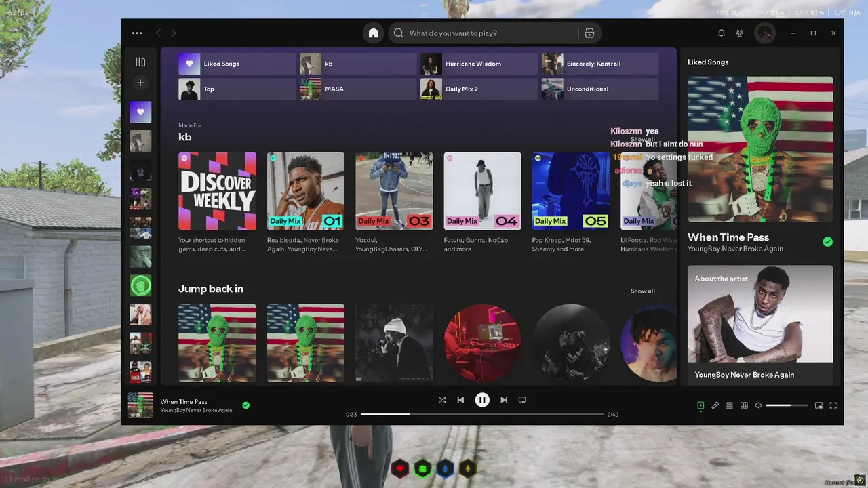Skip to next track
This screenshot has height=488, width=868.
pos(504,400)
